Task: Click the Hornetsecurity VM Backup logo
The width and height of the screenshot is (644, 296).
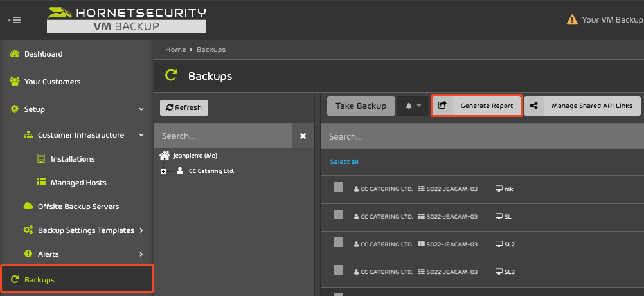Action: (126, 20)
